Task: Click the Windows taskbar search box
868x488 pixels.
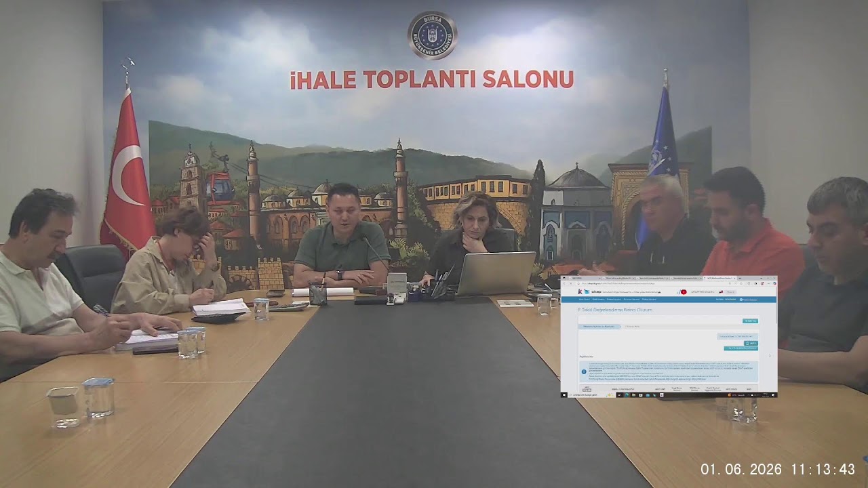Action: [591, 394]
